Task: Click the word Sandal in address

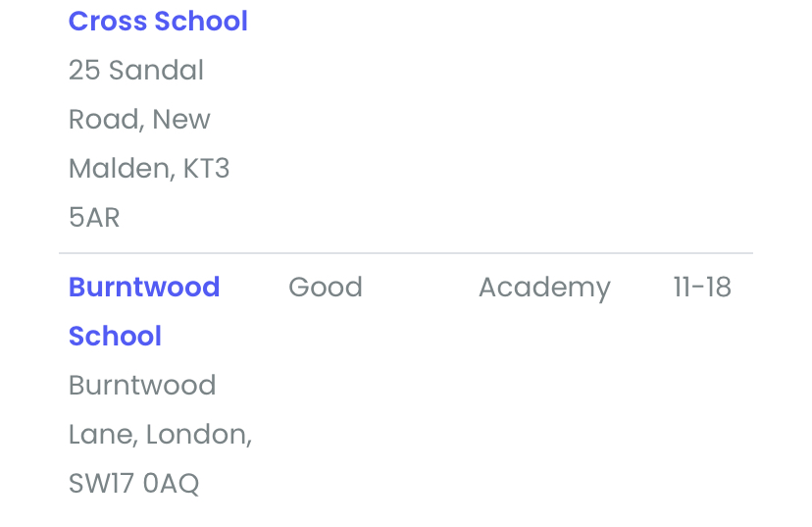Action: [157, 71]
